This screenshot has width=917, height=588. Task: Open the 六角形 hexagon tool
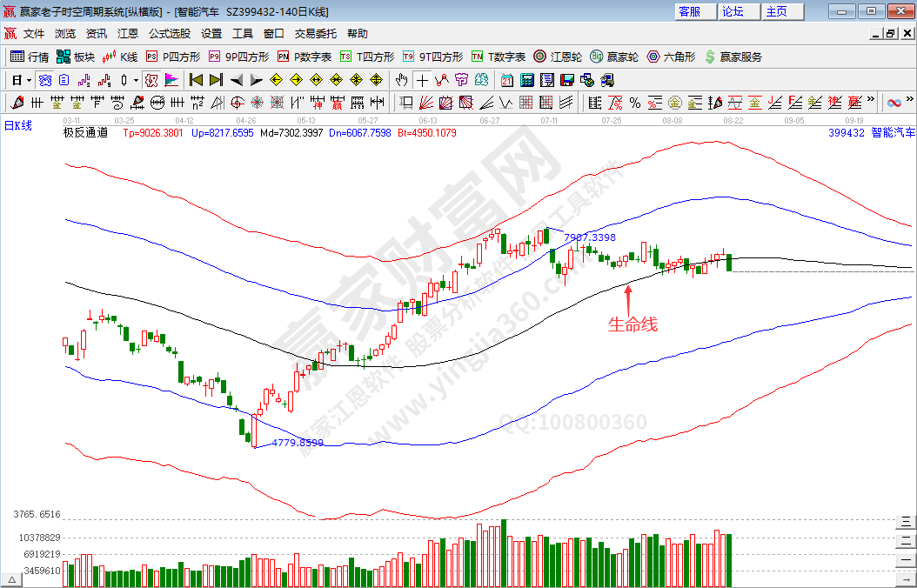(x=671, y=57)
